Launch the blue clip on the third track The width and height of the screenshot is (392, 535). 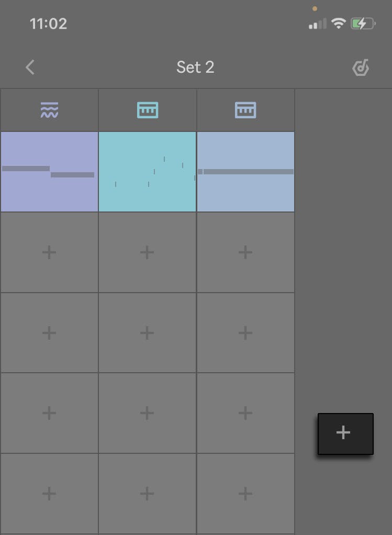pos(245,171)
